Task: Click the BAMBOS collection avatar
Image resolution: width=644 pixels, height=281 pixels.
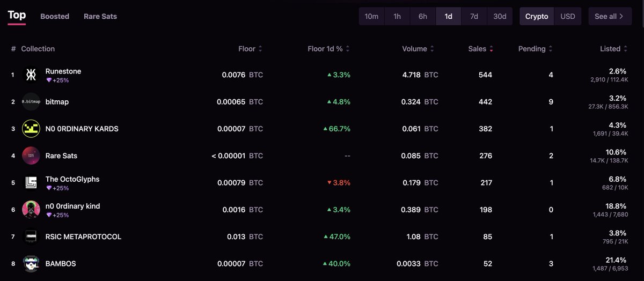Action: coord(31,263)
